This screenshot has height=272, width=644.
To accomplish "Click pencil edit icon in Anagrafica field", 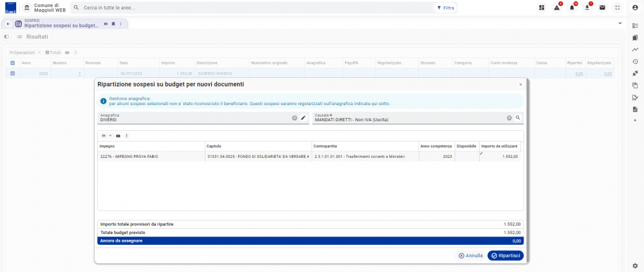I will pyautogui.click(x=303, y=118).
